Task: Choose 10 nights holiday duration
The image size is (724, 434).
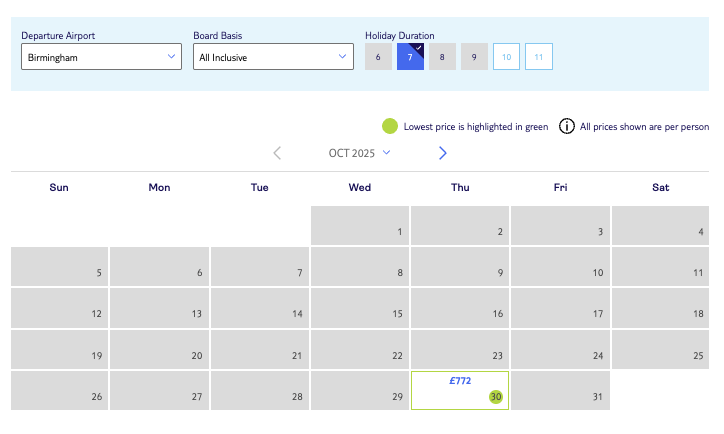Action: pyautogui.click(x=507, y=57)
